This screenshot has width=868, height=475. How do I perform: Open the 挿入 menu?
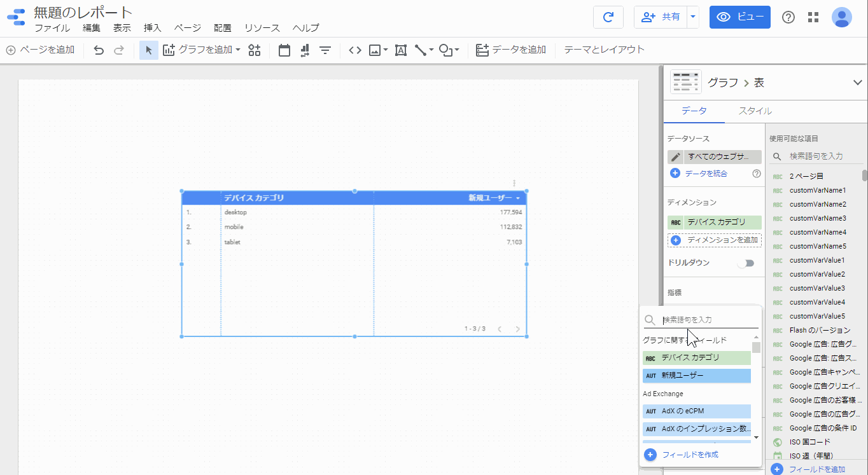tap(153, 28)
